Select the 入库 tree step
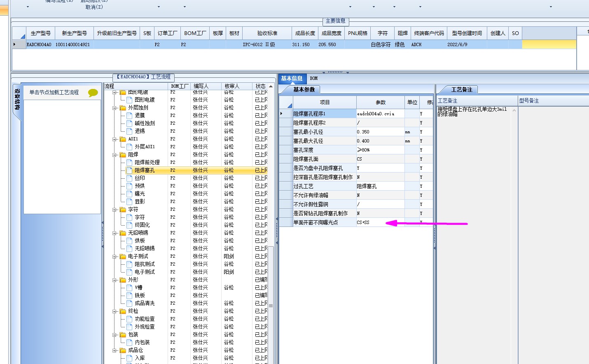The image size is (589, 364). (x=140, y=358)
